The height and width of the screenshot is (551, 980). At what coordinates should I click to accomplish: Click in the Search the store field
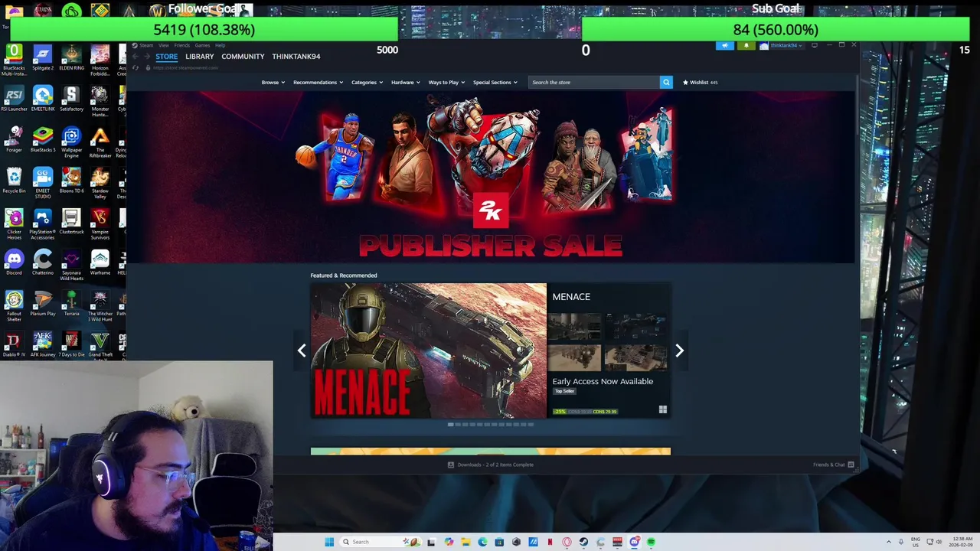coord(594,82)
